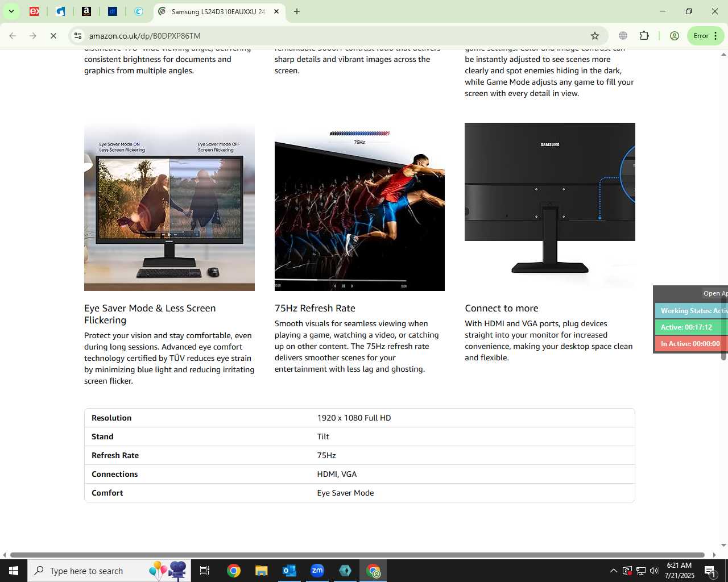
Task: Select the '1920 x 1080 Full HD' value
Action: pos(354,418)
